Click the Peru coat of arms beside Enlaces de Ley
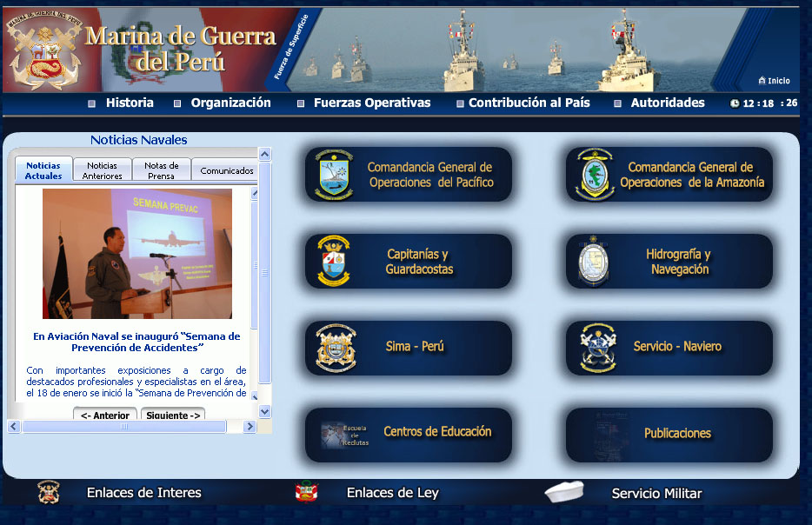The width and height of the screenshot is (812, 525). pos(306,492)
